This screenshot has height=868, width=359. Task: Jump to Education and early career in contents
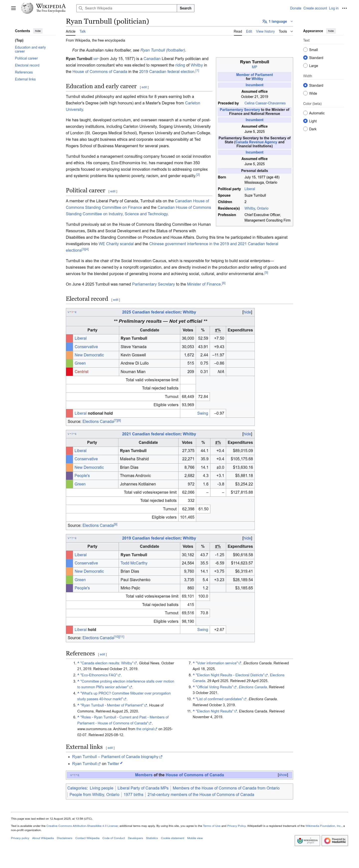pyautogui.click(x=30, y=49)
